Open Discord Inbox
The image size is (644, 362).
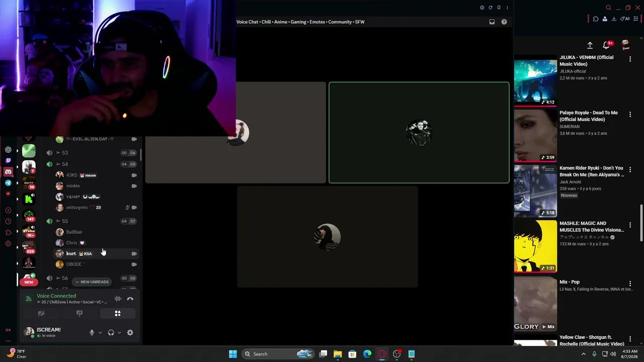coord(492,22)
